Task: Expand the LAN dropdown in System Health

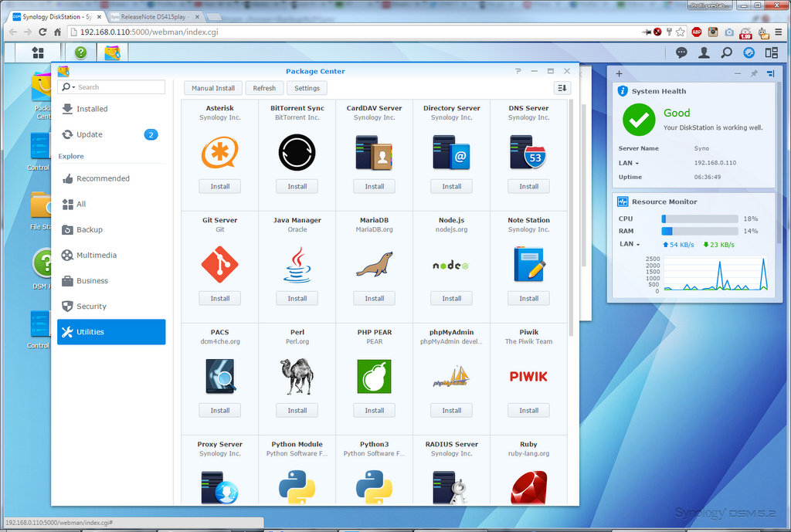Action: click(x=637, y=164)
